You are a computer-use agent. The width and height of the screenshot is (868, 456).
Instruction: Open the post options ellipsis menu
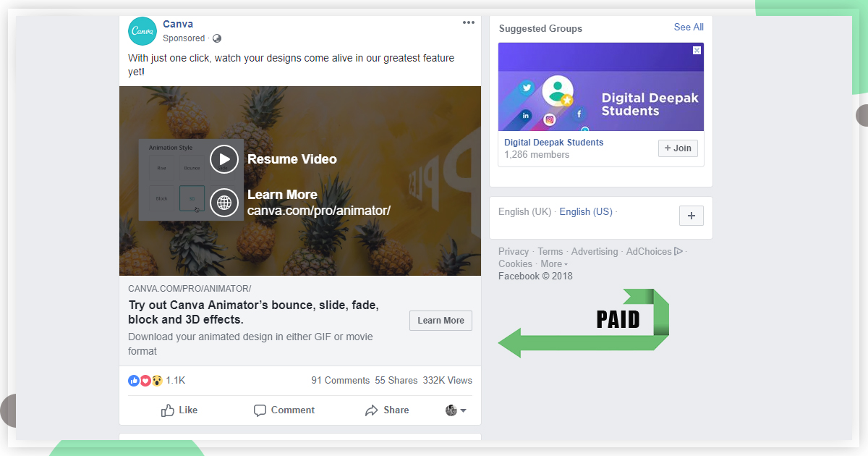[x=468, y=22]
